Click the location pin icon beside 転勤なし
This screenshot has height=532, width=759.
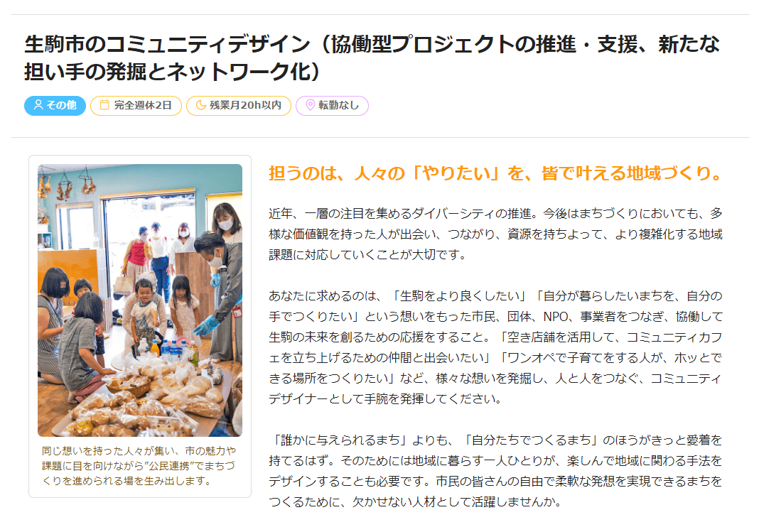coord(311,105)
